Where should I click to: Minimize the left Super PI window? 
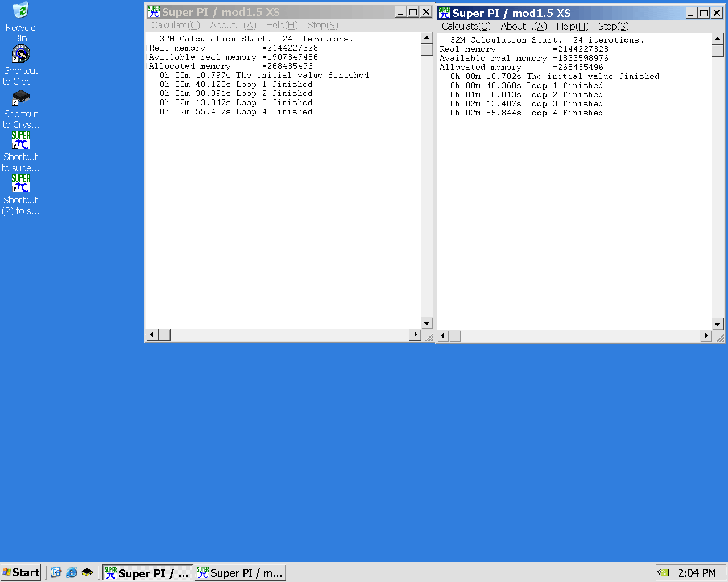point(401,12)
